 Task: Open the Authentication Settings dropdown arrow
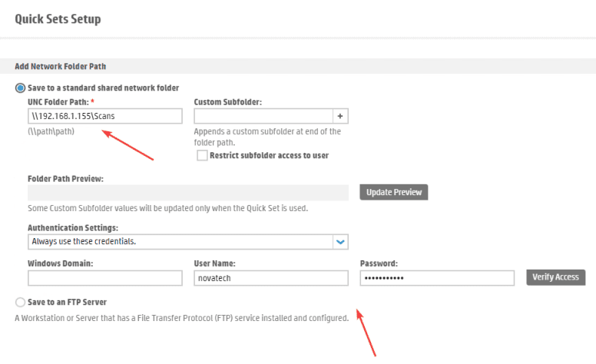click(x=341, y=241)
